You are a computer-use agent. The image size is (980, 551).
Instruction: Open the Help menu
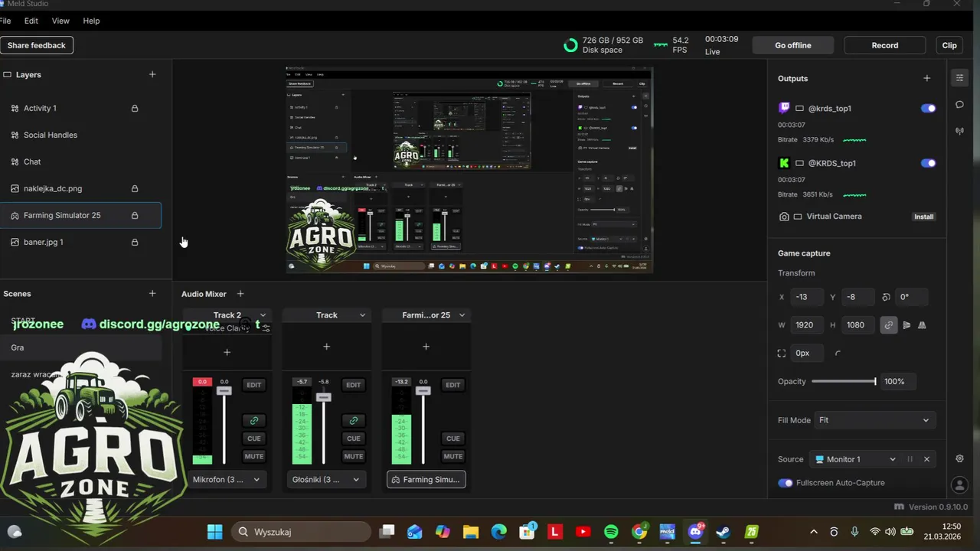pos(91,21)
